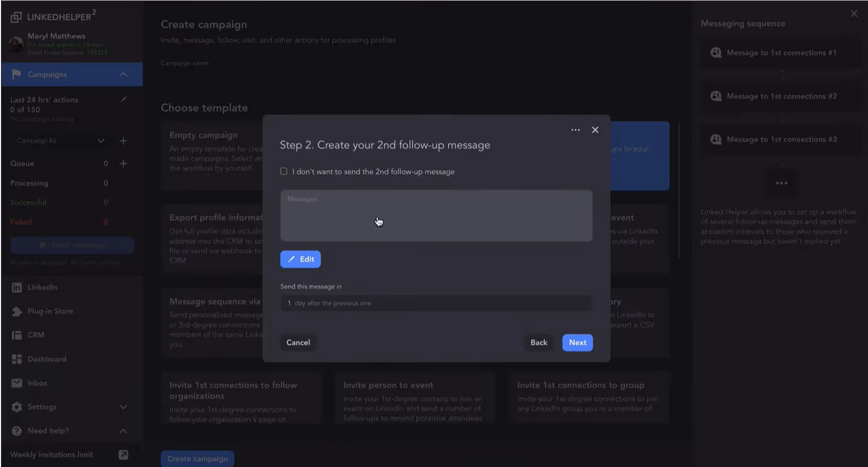The image size is (868, 467).
Task: Collapse the Campaigns sidebar section
Action: pyautogui.click(x=123, y=74)
